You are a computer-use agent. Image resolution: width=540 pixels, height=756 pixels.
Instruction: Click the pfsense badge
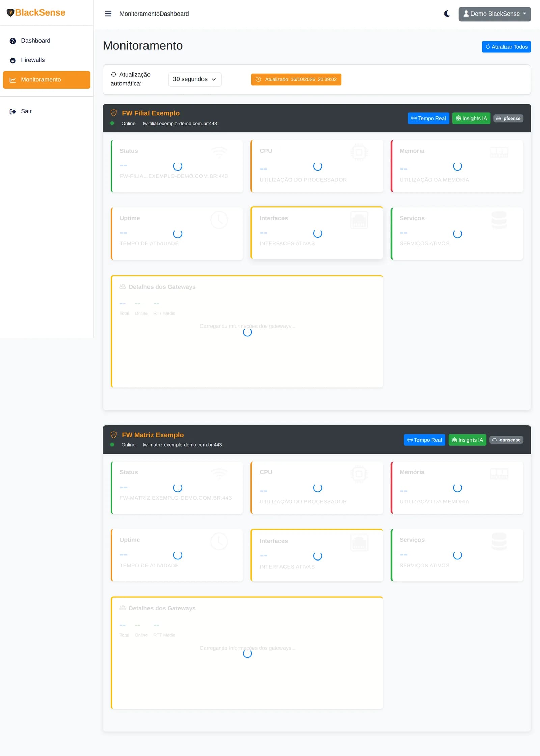(508, 118)
